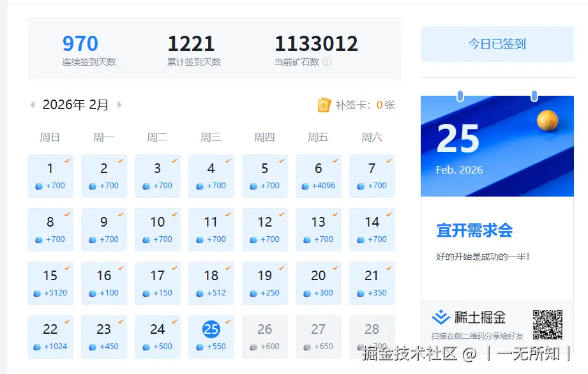Click the mineral icon showing +1024 on February 22
This screenshot has height=374, width=588.
tap(38, 348)
